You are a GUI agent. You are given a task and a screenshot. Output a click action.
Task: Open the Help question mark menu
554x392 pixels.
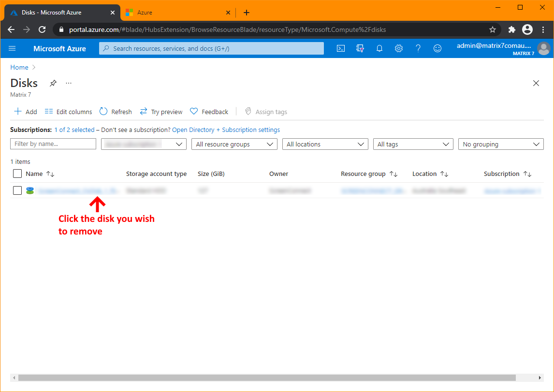pos(418,48)
